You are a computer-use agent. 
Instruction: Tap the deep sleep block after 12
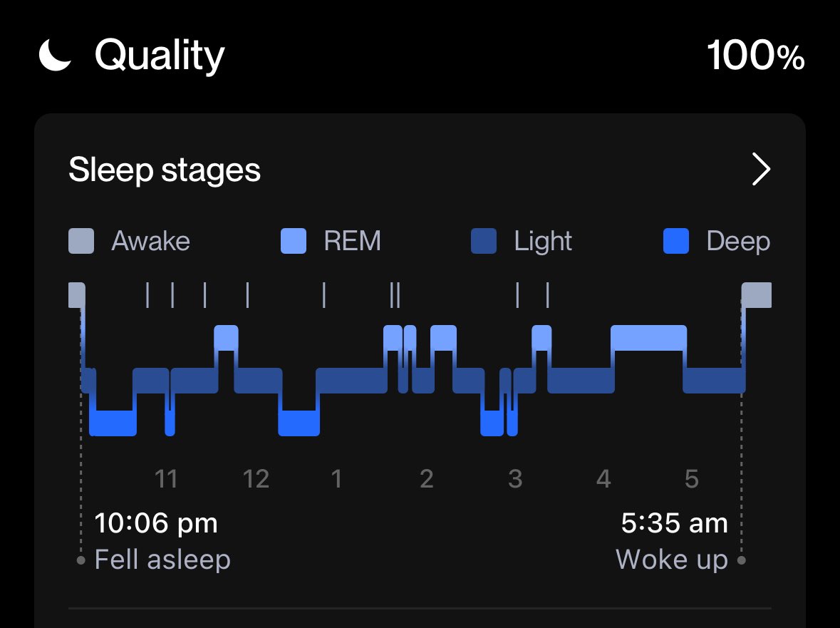pyautogui.click(x=299, y=423)
